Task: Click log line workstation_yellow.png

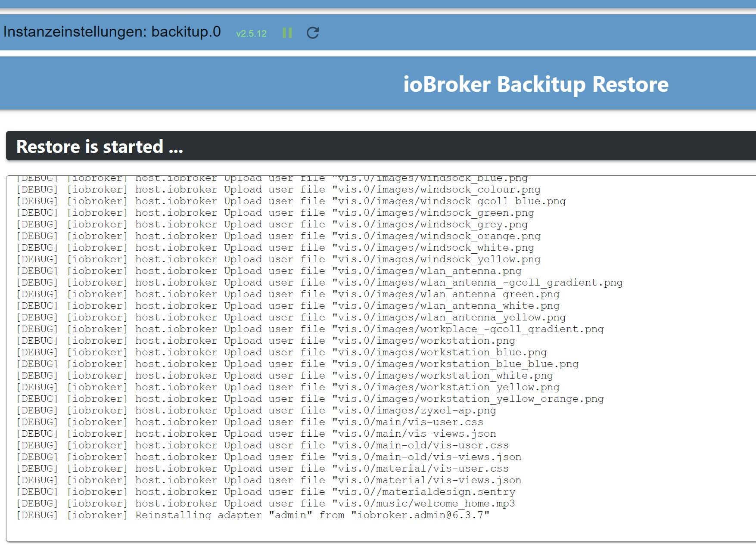Action: pyautogui.click(x=288, y=387)
